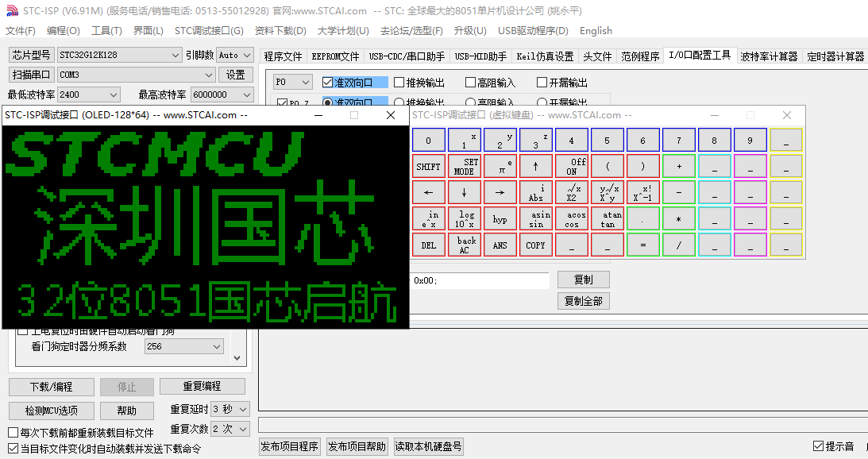Switch to the Keil仿真设置 tab
The height and width of the screenshot is (459, 868).
(545, 56)
